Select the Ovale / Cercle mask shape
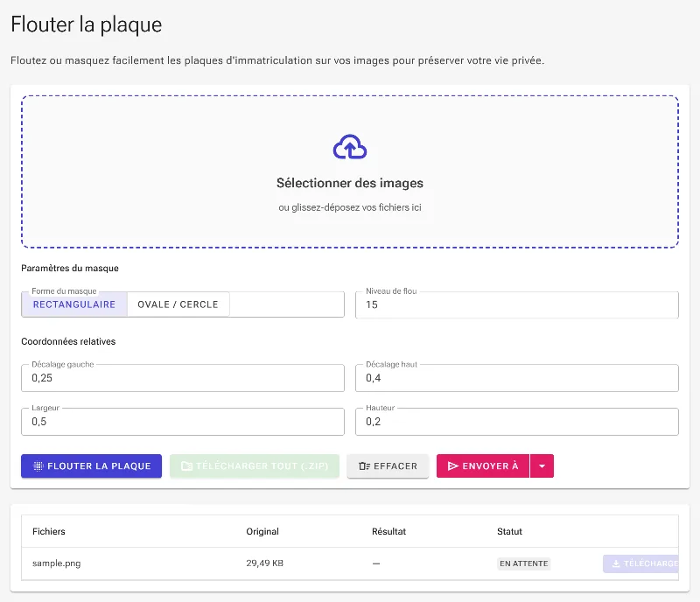This screenshot has width=700, height=602. click(178, 304)
